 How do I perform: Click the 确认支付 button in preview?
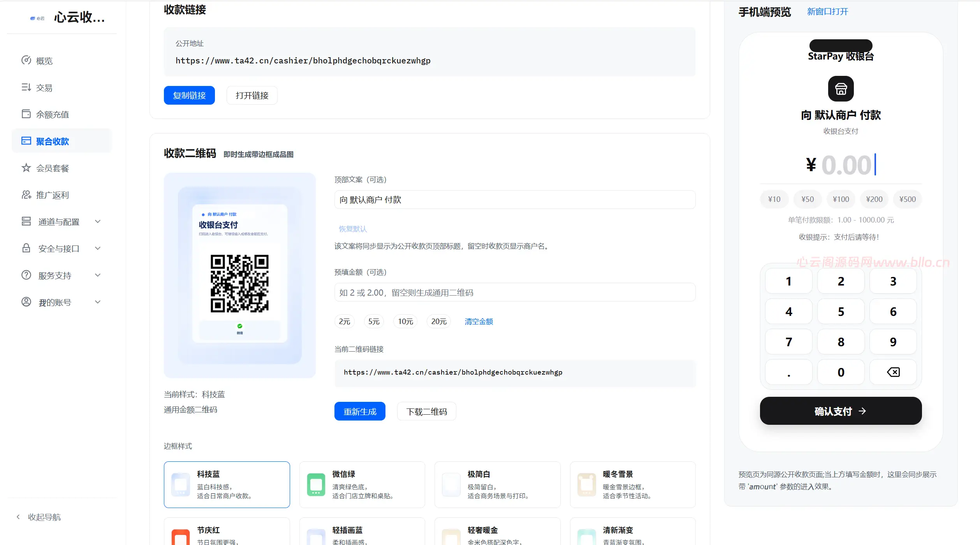pos(841,411)
